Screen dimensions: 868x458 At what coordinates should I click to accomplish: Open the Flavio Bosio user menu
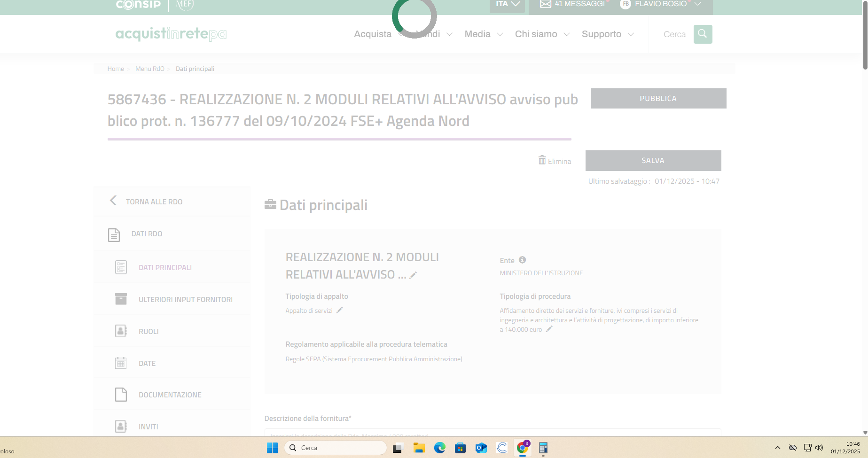pyautogui.click(x=660, y=4)
